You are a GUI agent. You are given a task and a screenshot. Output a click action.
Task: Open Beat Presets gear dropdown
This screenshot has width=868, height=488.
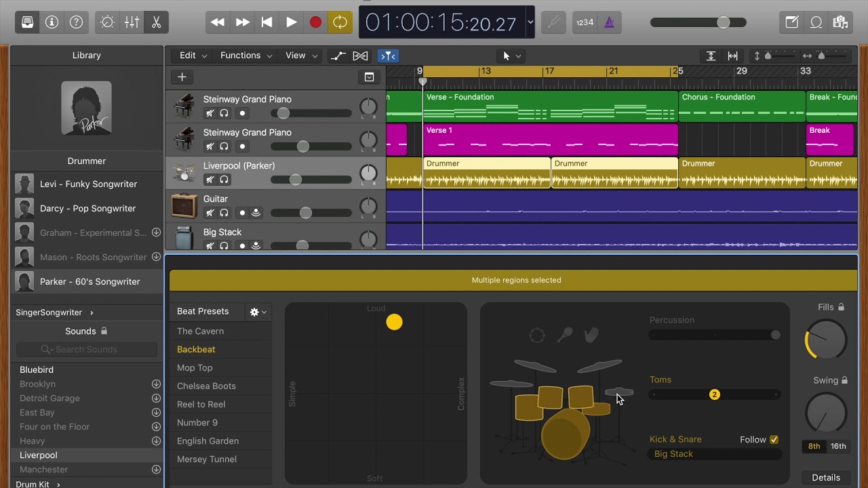tap(258, 312)
